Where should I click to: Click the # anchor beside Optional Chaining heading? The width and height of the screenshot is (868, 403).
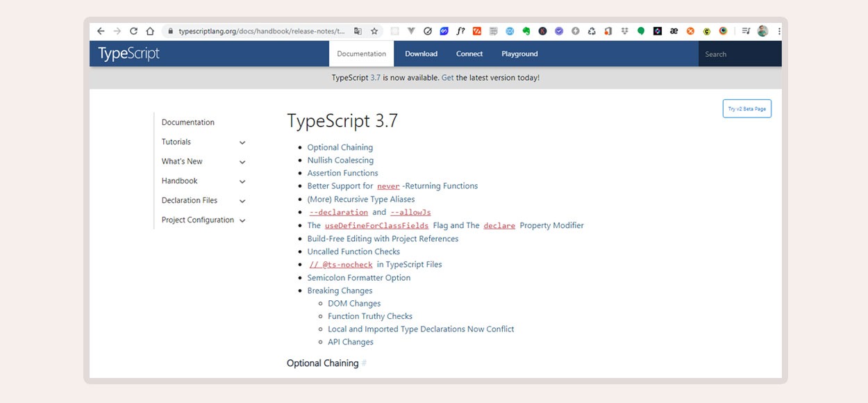click(x=364, y=363)
